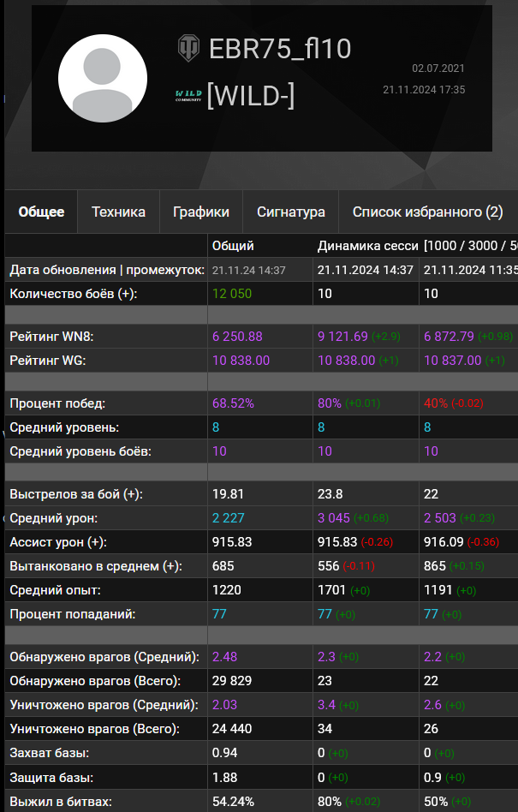Click the Общий column header
This screenshot has height=812, width=518.
233,246
